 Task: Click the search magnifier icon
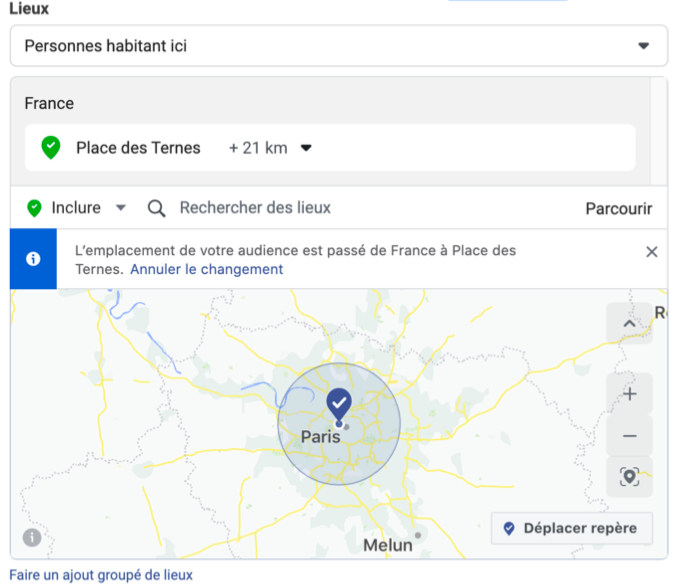point(156,208)
